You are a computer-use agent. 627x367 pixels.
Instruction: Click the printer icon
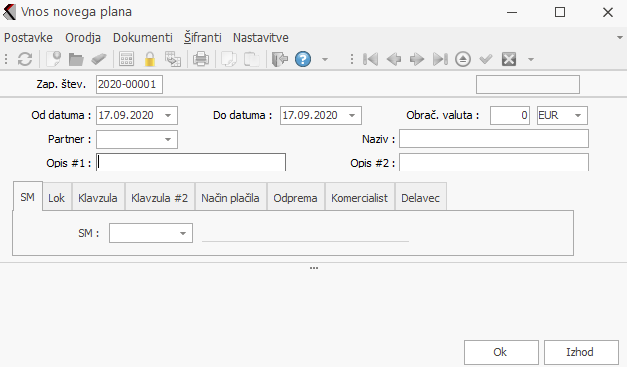201,60
